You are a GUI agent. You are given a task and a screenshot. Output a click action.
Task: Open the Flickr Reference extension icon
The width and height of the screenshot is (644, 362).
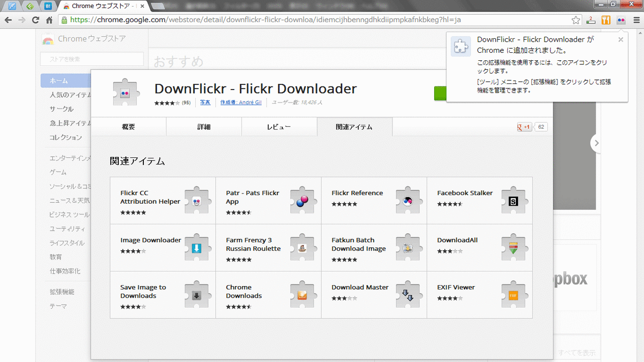coord(408,200)
